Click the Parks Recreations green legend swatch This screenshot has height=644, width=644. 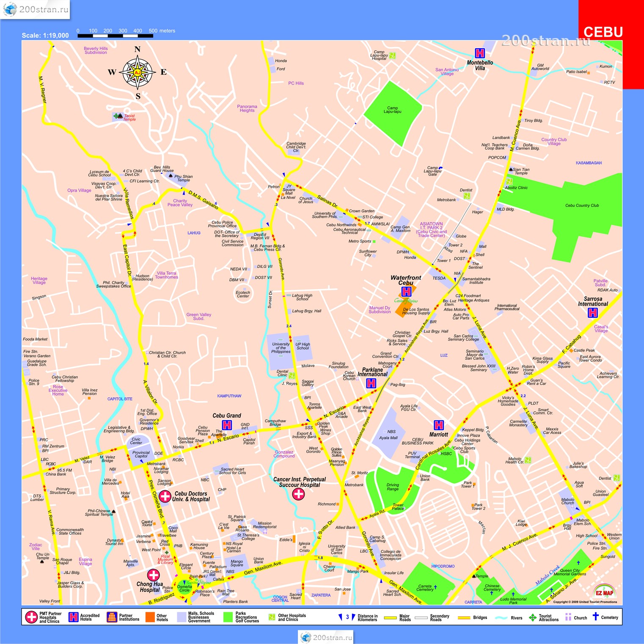click(228, 617)
